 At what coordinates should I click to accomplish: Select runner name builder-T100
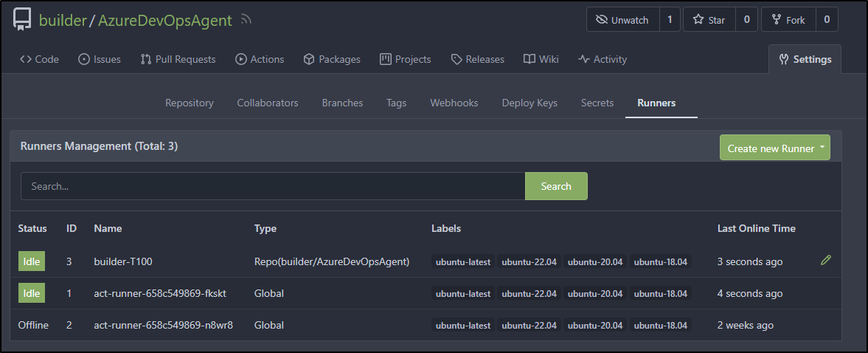point(123,261)
